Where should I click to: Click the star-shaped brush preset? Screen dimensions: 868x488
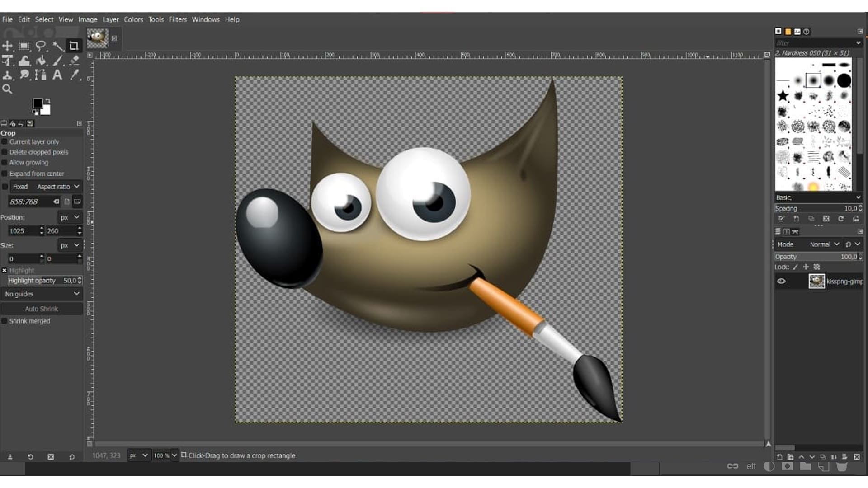tap(783, 96)
